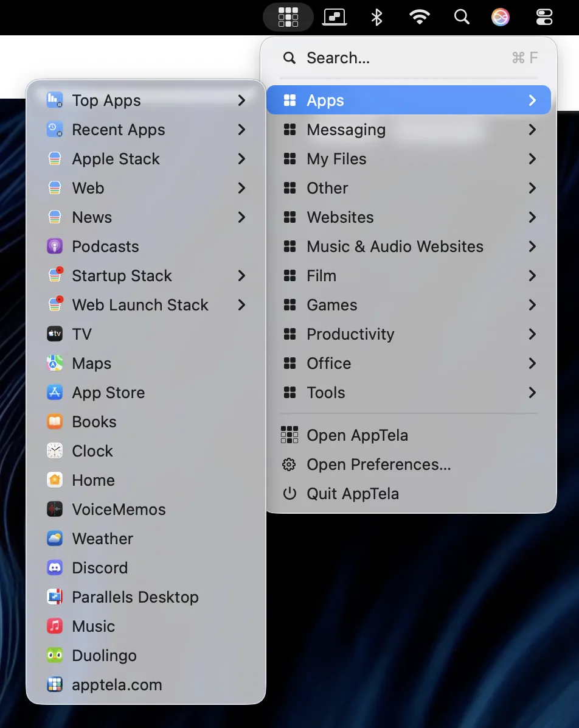The image size is (579, 728).
Task: Click the Apple TV app icon
Action: 55,334
